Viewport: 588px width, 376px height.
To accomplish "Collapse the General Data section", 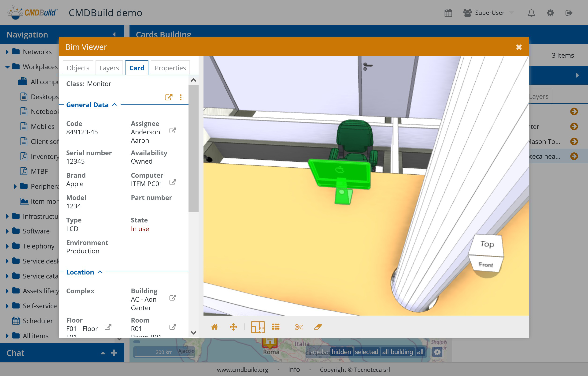I will (114, 105).
